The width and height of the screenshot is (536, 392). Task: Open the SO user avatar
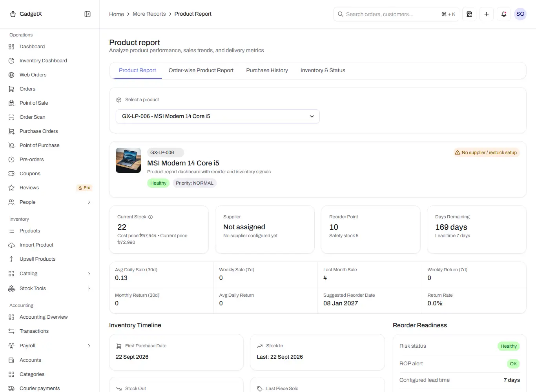(520, 14)
